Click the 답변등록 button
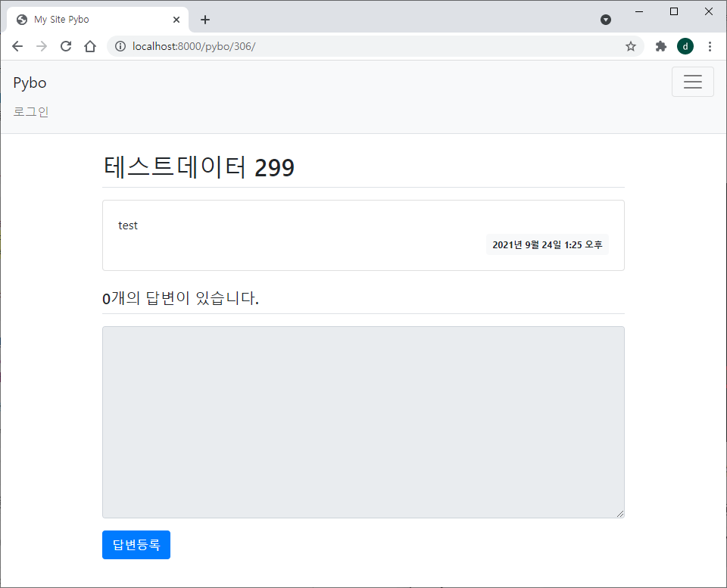This screenshot has height=588, width=727. [136, 544]
